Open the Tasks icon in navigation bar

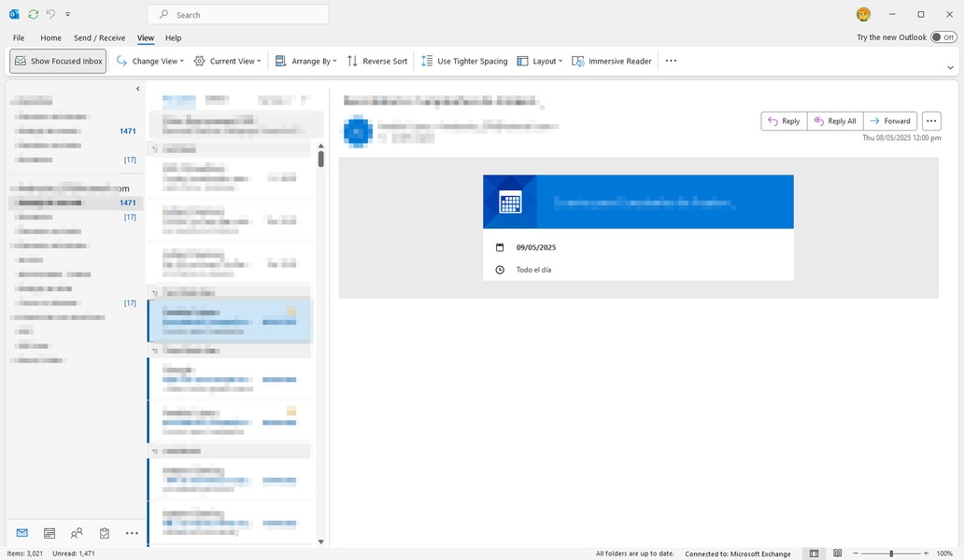pos(104,533)
